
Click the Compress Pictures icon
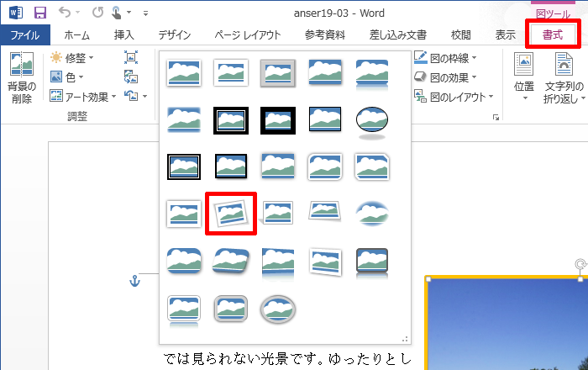131,57
